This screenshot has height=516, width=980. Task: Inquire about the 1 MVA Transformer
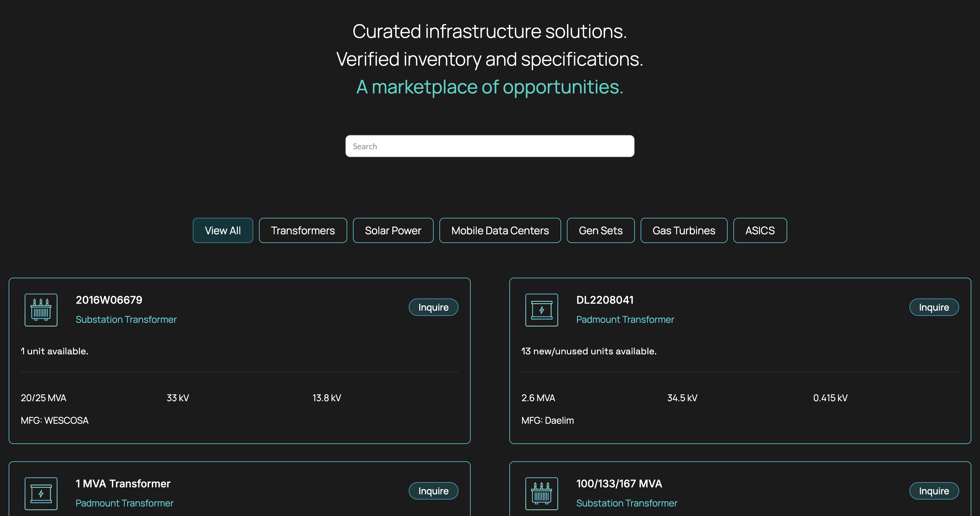click(x=433, y=491)
